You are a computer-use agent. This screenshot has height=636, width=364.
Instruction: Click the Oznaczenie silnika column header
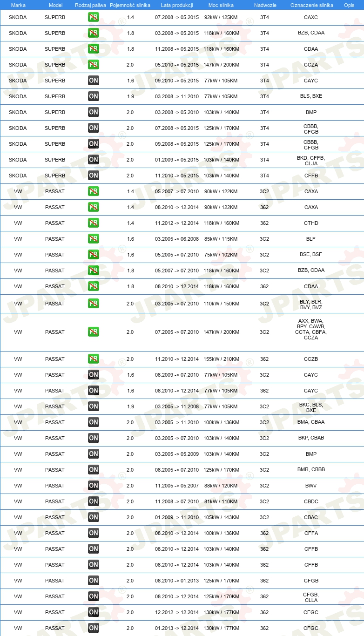[311, 5]
